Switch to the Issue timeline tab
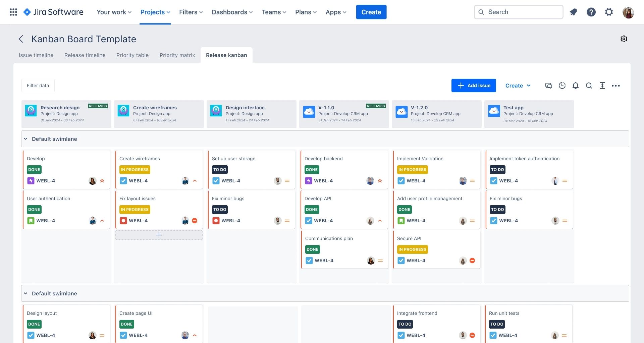The width and height of the screenshot is (644, 343). (x=36, y=55)
